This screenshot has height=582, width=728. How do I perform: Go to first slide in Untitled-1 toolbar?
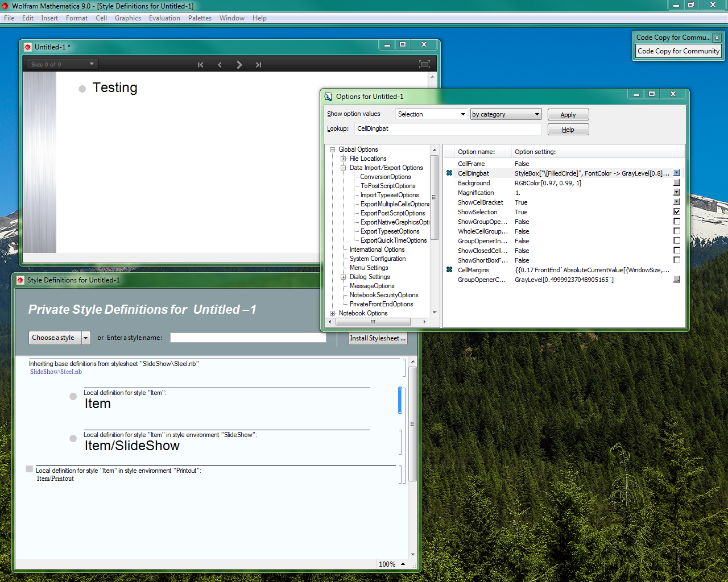point(201,65)
